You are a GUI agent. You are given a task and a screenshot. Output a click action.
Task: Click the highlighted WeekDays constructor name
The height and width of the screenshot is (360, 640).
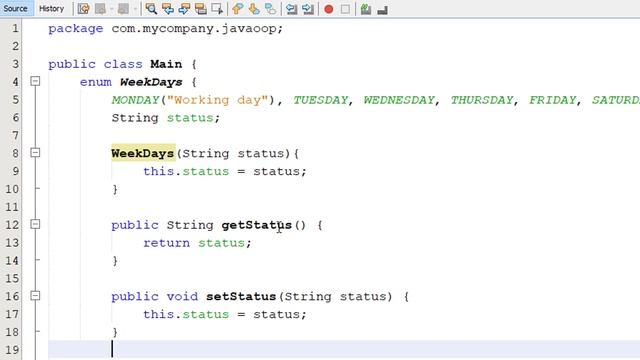pyautogui.click(x=143, y=153)
